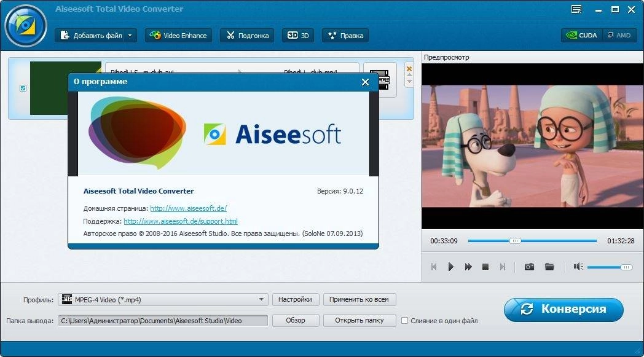Click the current time 00:33:09

point(444,241)
